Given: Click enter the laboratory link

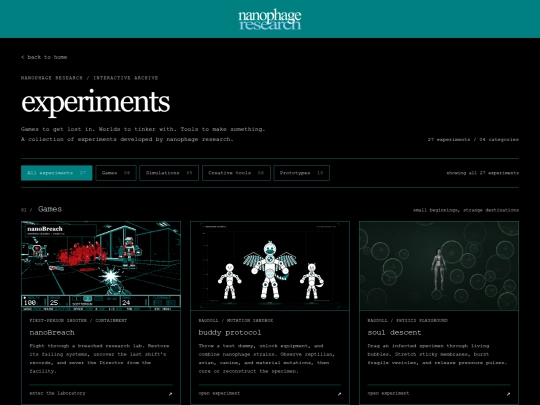Looking at the screenshot, I should (x=57, y=393).
